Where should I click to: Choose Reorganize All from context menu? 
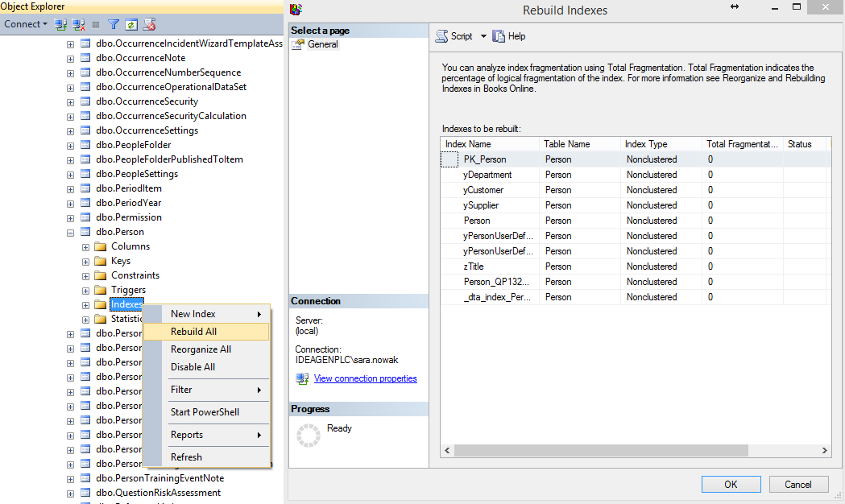click(x=206, y=349)
